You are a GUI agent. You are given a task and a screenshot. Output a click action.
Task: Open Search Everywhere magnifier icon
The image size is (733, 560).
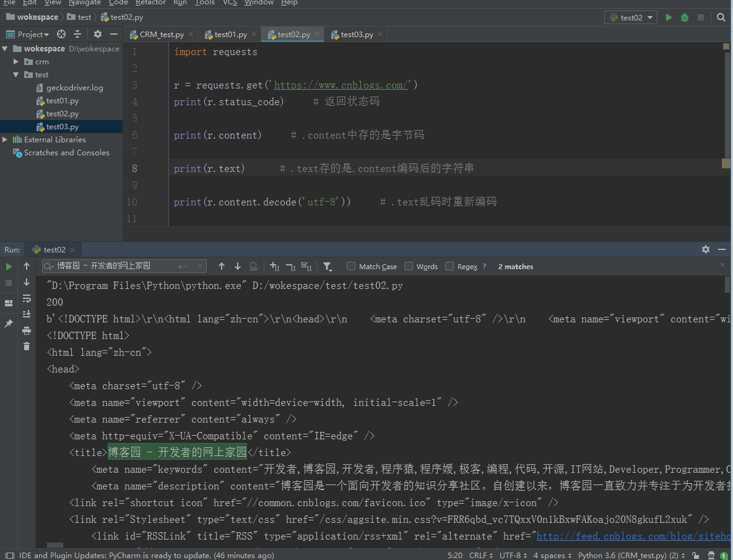pos(721,17)
